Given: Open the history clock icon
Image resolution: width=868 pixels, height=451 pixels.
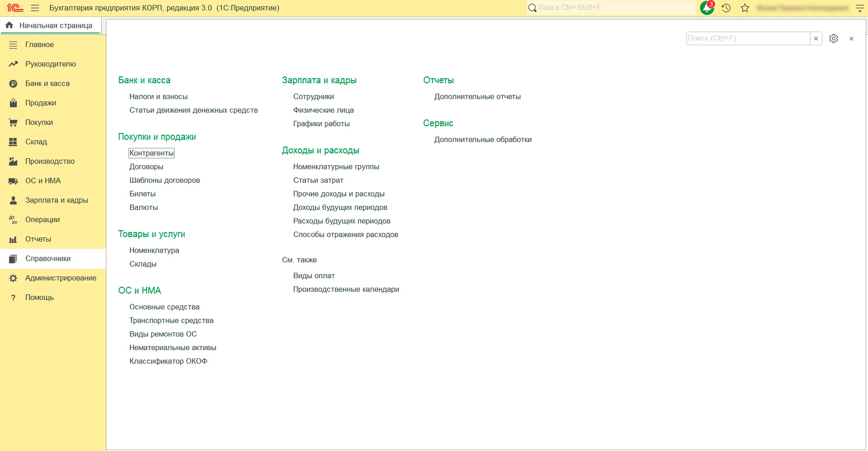Looking at the screenshot, I should coord(726,8).
